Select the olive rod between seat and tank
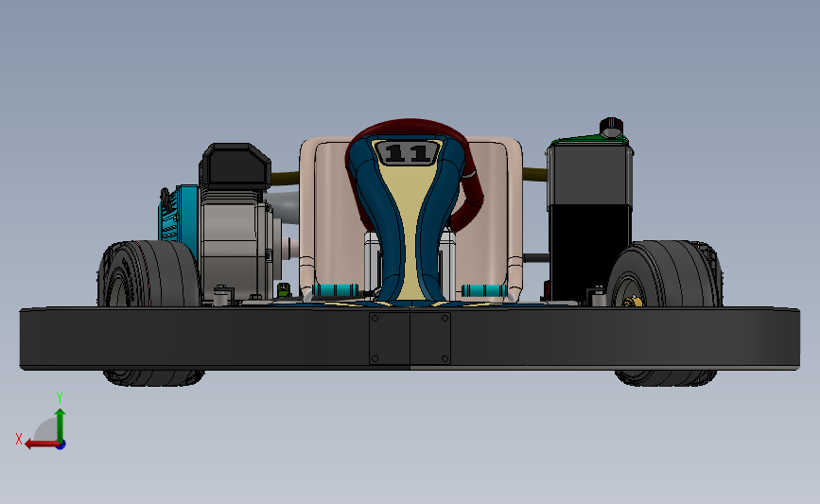 click(x=534, y=175)
